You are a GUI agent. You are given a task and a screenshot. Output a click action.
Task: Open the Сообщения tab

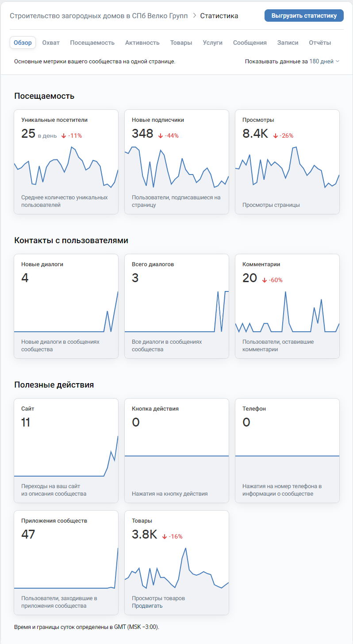point(249,43)
